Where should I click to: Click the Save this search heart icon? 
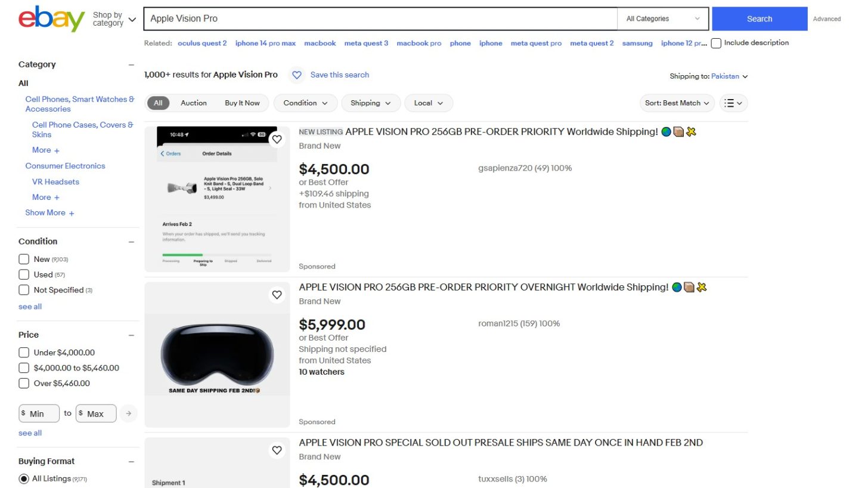[297, 75]
